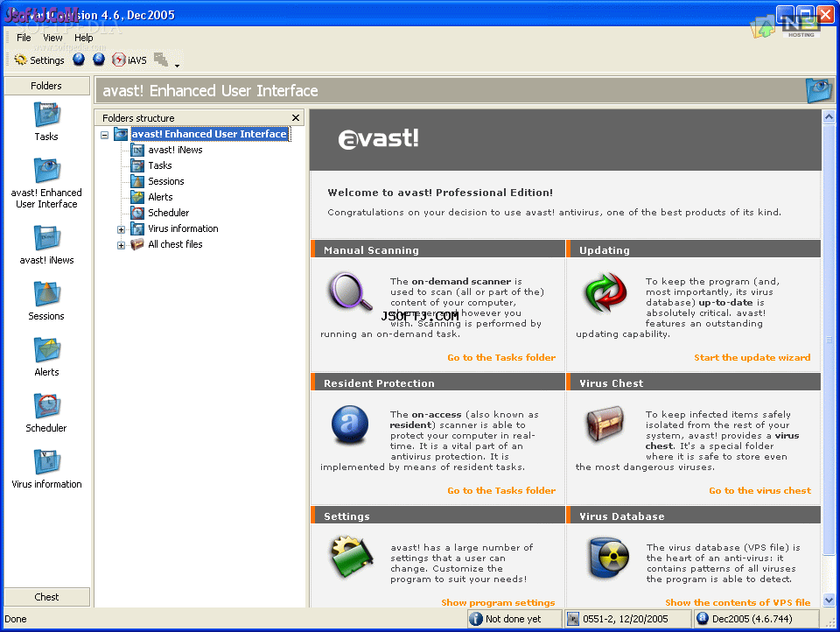Click 'Welcome to avast! Professional Edition!' heading
Image resolution: width=840 pixels, height=632 pixels.
pos(440,193)
